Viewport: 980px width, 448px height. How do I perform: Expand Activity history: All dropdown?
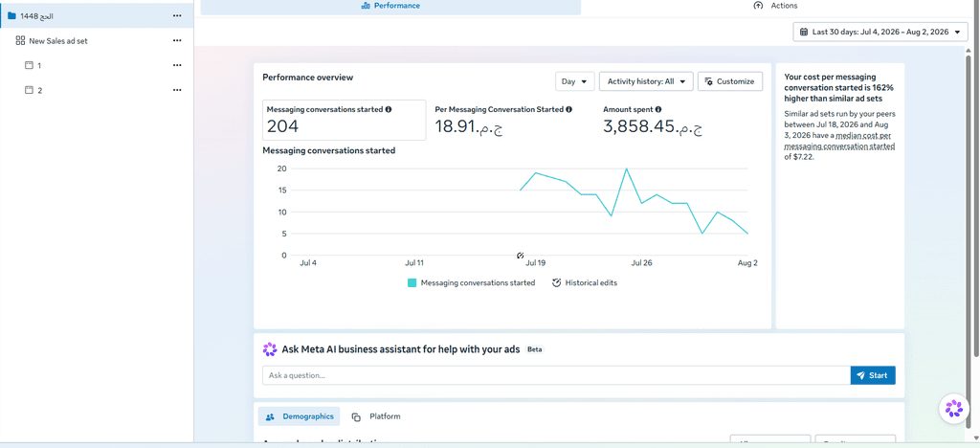pos(646,81)
